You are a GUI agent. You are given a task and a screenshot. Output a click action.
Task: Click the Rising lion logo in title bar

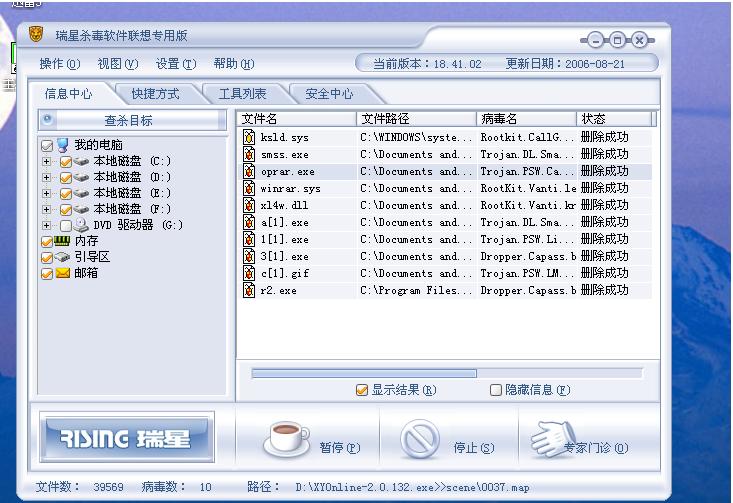(36, 34)
